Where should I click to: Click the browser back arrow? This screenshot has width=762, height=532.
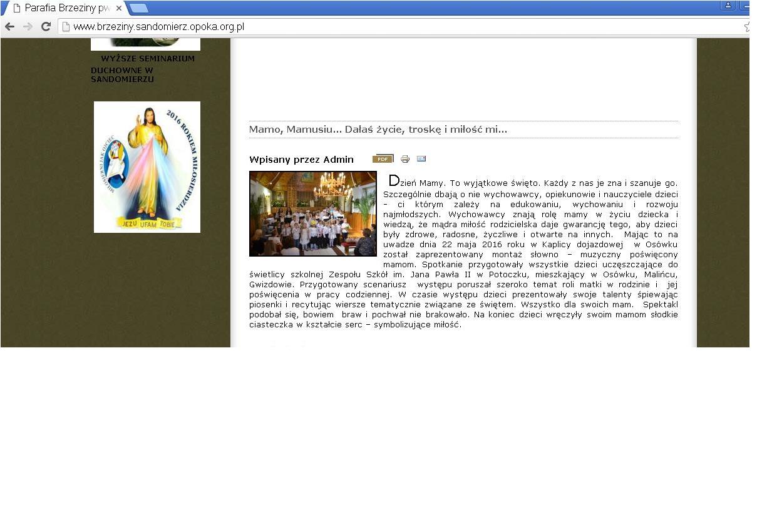(x=9, y=26)
